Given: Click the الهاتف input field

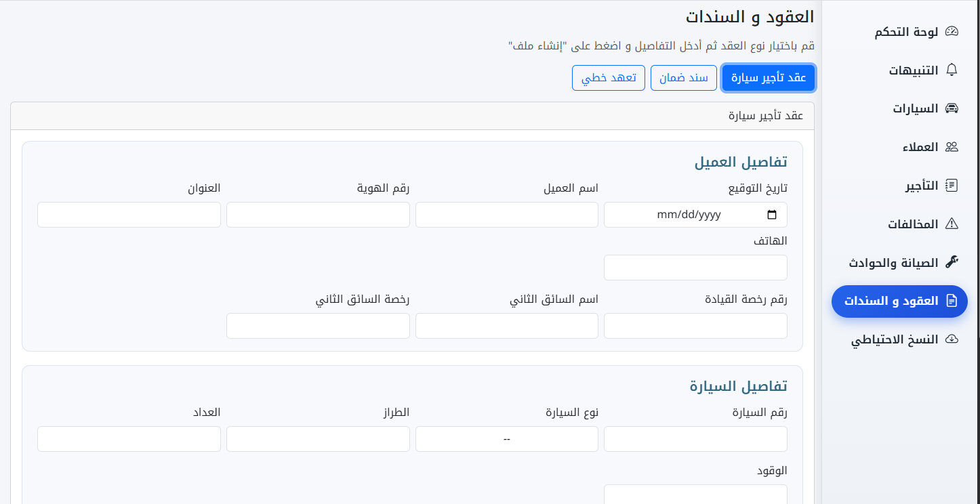Looking at the screenshot, I should (695, 268).
